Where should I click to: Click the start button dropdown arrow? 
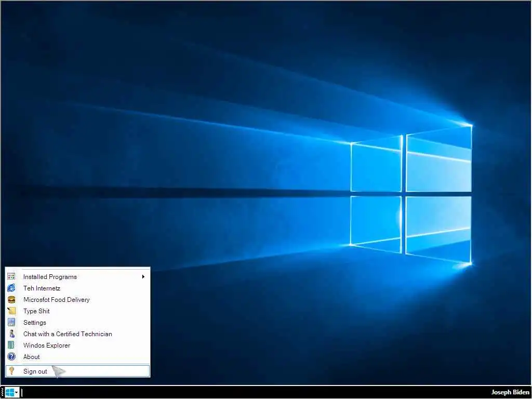click(x=17, y=393)
